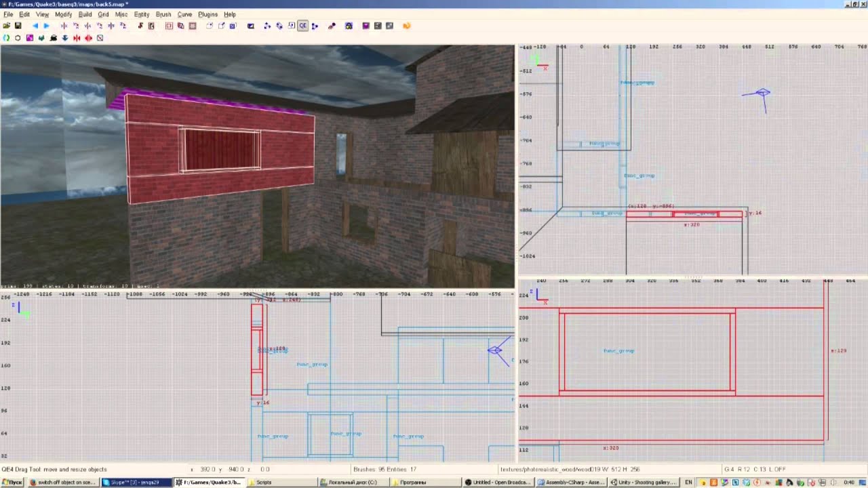
Task: Click the Пуск start button
Action: (x=12, y=483)
